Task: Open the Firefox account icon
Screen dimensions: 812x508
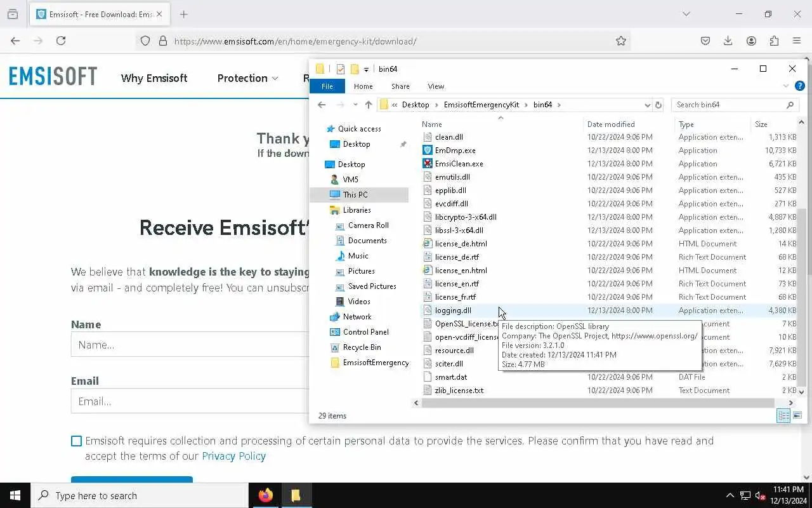Action: coord(751,41)
